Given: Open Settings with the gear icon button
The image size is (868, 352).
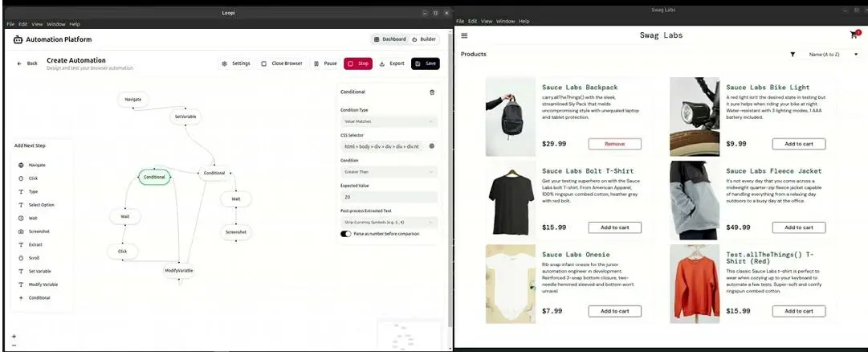Looking at the screenshot, I should [x=236, y=63].
